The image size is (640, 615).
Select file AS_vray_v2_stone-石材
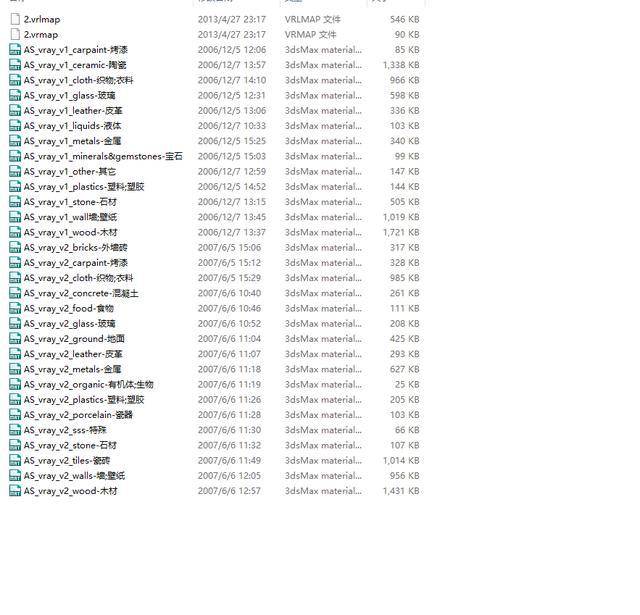(x=70, y=445)
